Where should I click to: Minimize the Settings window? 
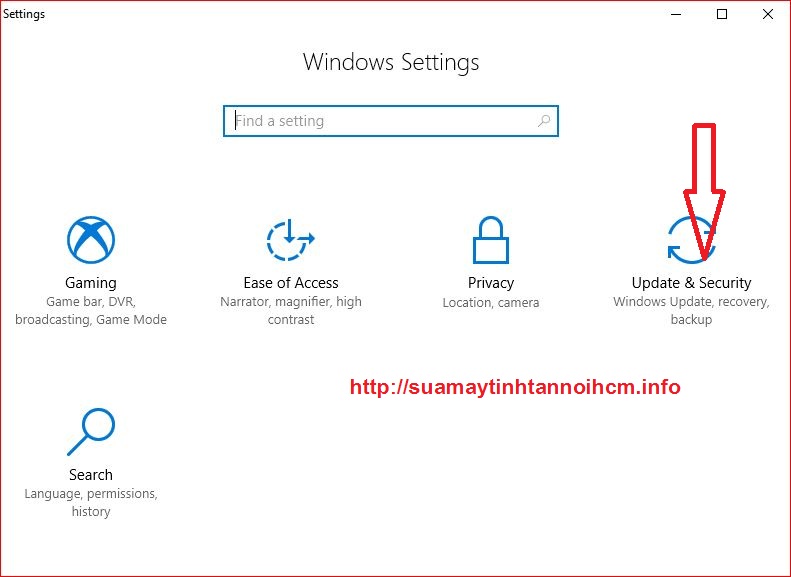[x=676, y=14]
